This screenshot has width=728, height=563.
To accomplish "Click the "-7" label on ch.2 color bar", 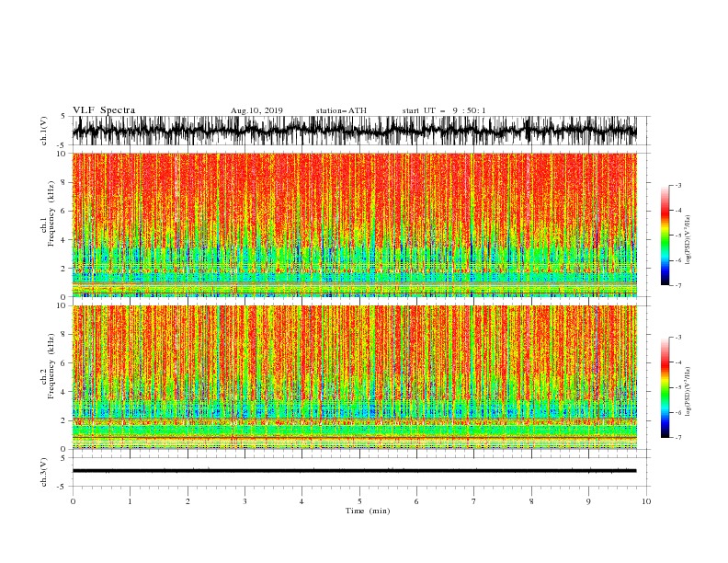I will point(678,438).
